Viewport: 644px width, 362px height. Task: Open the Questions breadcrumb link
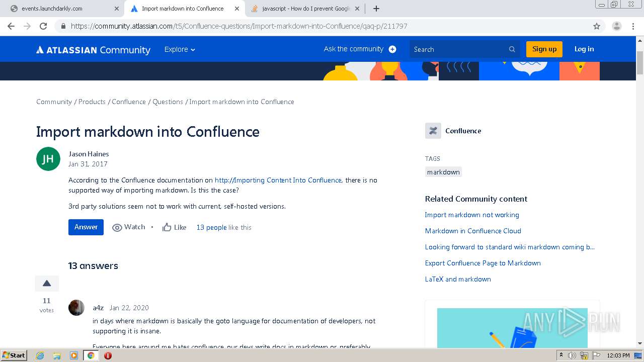point(168,102)
